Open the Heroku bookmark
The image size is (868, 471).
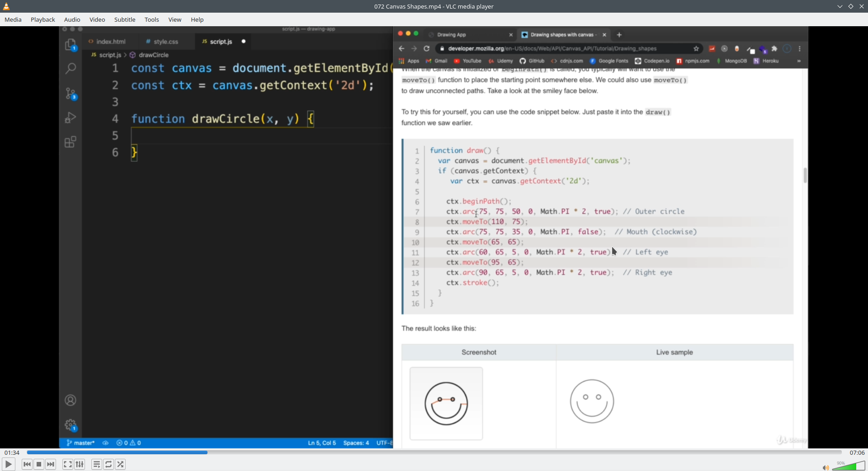click(x=766, y=61)
